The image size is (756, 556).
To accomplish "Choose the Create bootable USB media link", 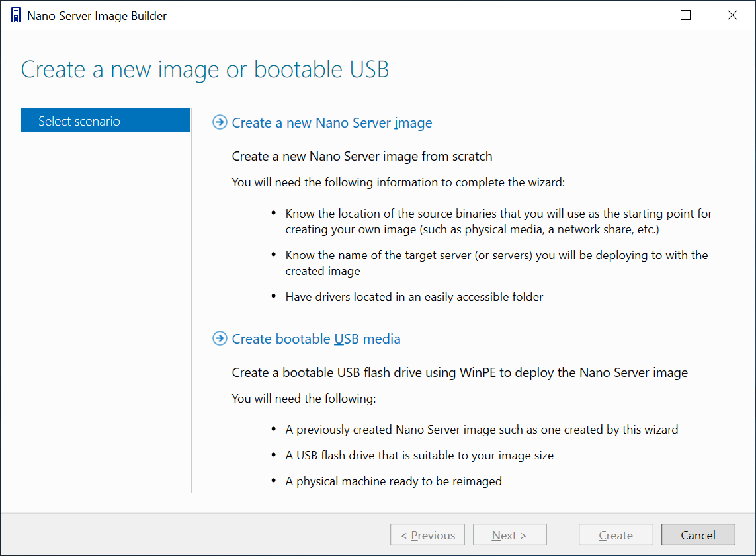I will tap(315, 339).
